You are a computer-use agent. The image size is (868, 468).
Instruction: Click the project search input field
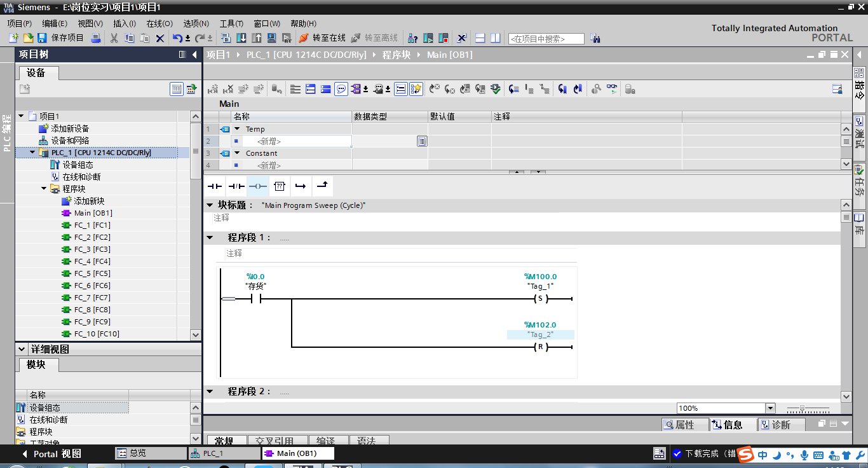pos(546,39)
